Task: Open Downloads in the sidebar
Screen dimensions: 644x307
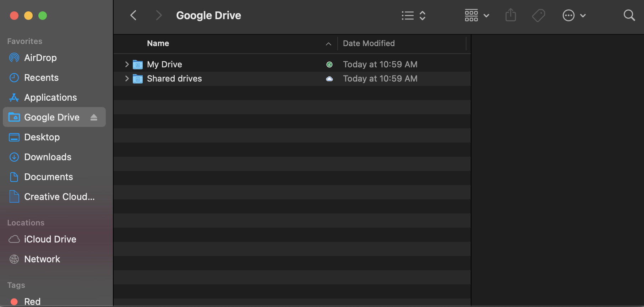Action: [x=54, y=157]
